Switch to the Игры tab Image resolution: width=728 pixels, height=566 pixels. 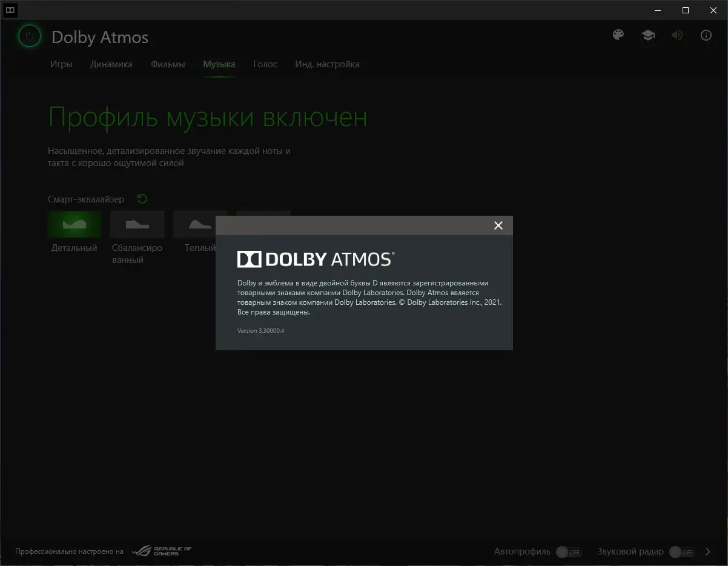point(61,64)
